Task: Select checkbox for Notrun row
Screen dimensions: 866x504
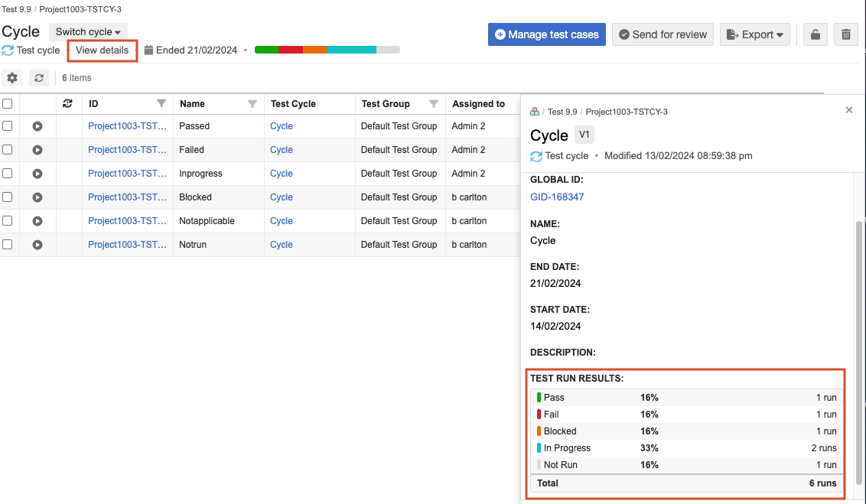Action: click(8, 244)
